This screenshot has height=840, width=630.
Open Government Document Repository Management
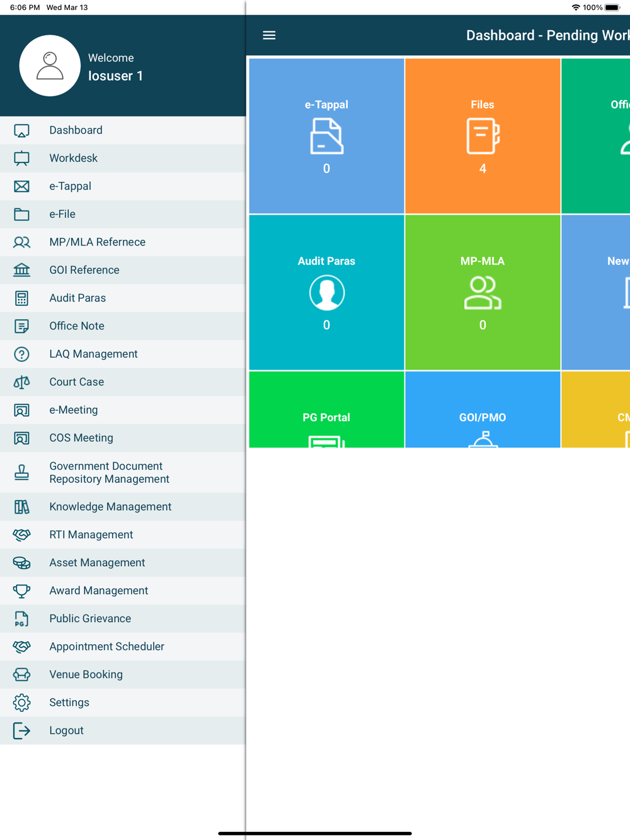coord(123,472)
